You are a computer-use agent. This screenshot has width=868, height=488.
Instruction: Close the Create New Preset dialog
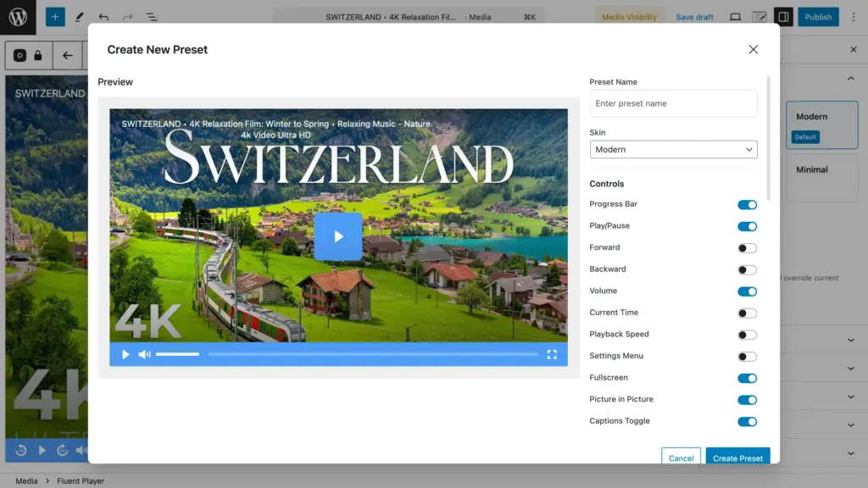click(753, 50)
